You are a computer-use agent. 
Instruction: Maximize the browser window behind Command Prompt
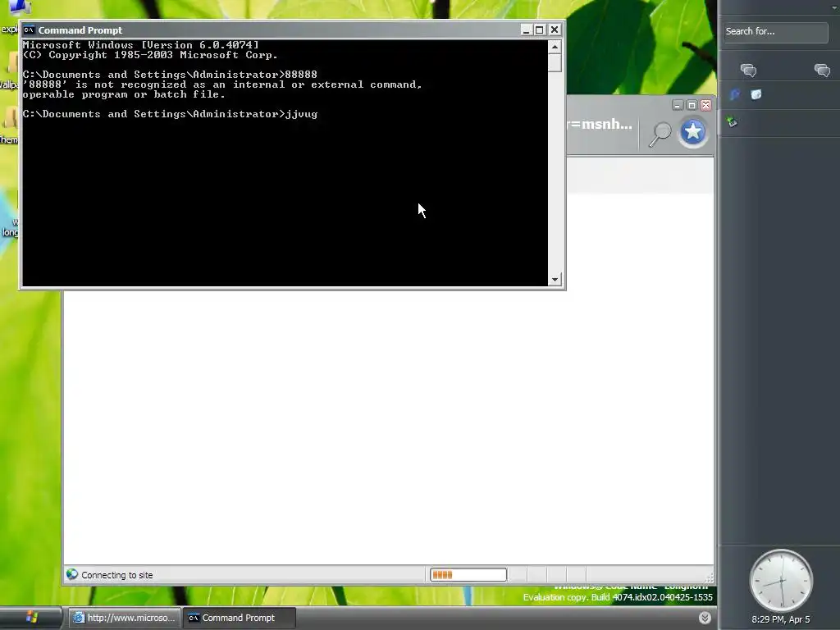(x=692, y=105)
